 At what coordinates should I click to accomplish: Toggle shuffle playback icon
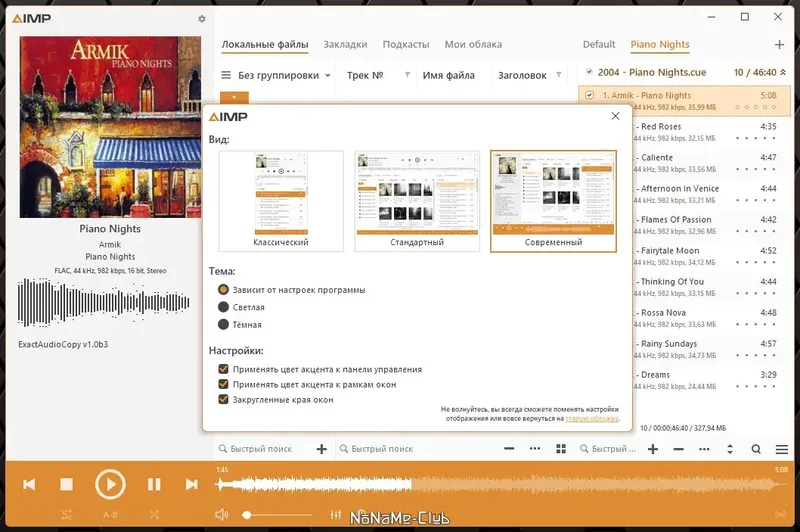pyautogui.click(x=154, y=515)
